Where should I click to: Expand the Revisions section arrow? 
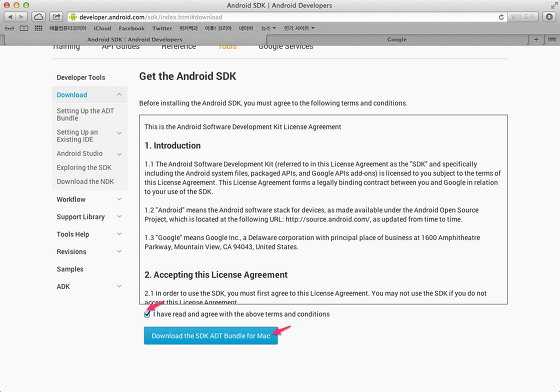click(x=119, y=251)
